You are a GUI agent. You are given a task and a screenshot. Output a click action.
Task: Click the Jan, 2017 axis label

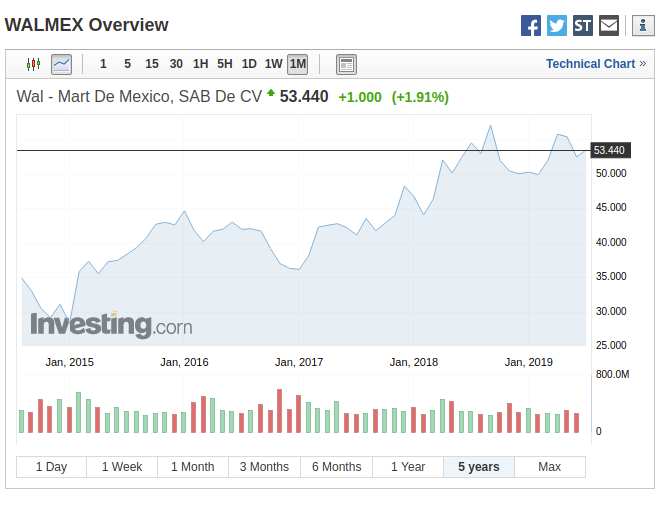pos(299,362)
